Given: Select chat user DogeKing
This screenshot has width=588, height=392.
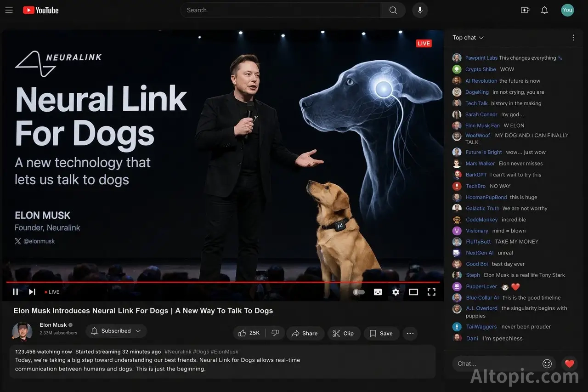Looking at the screenshot, I should [477, 92].
